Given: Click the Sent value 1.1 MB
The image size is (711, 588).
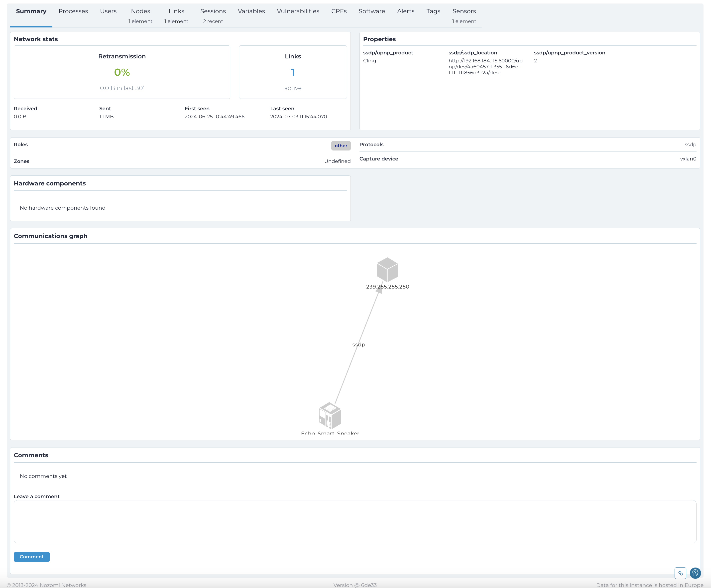Looking at the screenshot, I should (106, 117).
